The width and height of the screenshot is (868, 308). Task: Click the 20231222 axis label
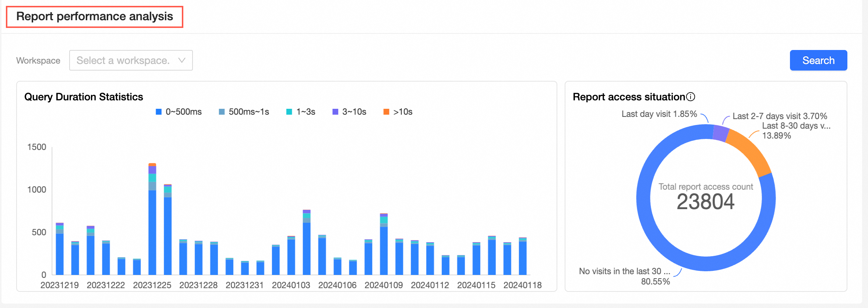pyautogui.click(x=106, y=285)
